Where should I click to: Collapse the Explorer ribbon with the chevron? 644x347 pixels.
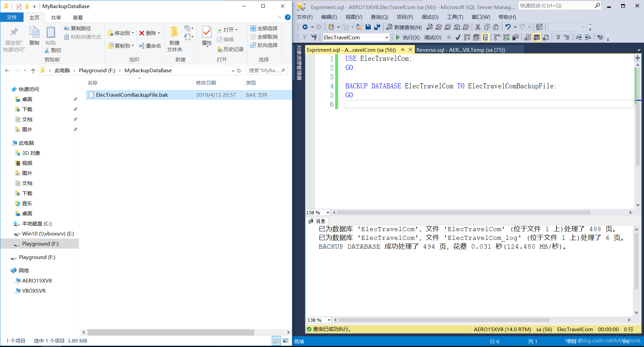pos(279,17)
